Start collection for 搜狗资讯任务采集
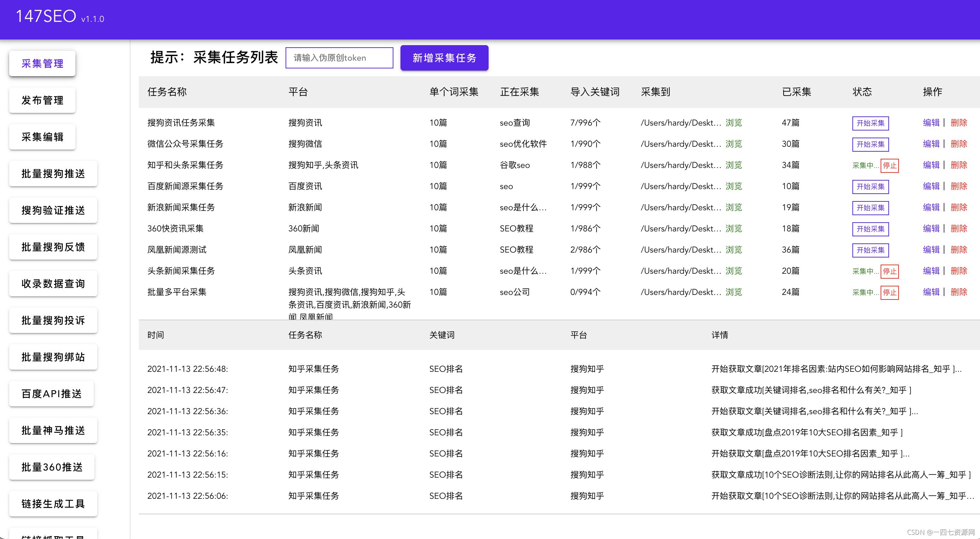This screenshot has width=980, height=539. [x=870, y=123]
